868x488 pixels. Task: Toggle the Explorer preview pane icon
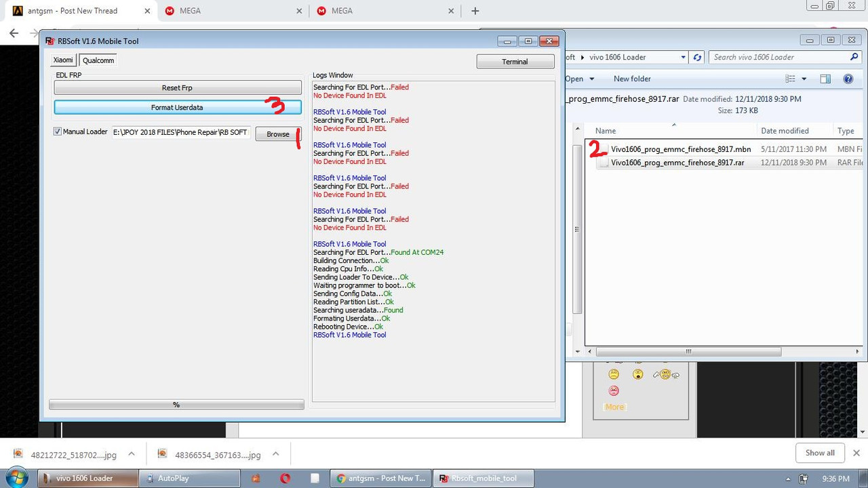[x=825, y=79]
